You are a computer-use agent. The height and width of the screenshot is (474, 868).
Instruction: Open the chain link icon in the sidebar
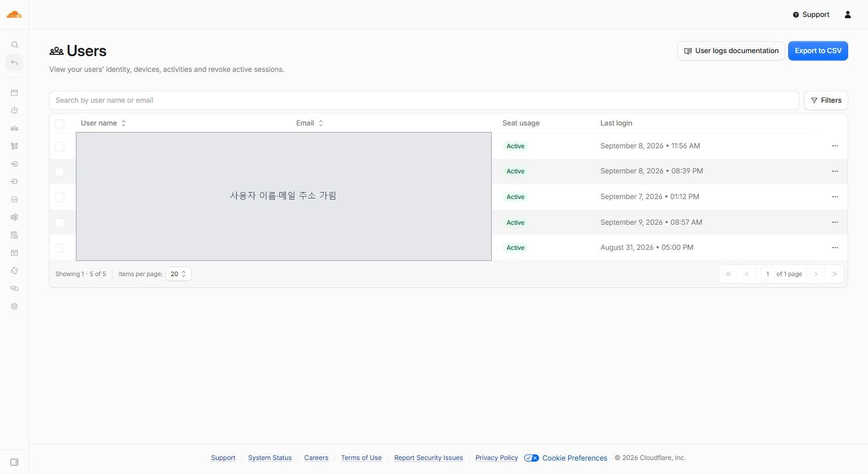pyautogui.click(x=15, y=288)
